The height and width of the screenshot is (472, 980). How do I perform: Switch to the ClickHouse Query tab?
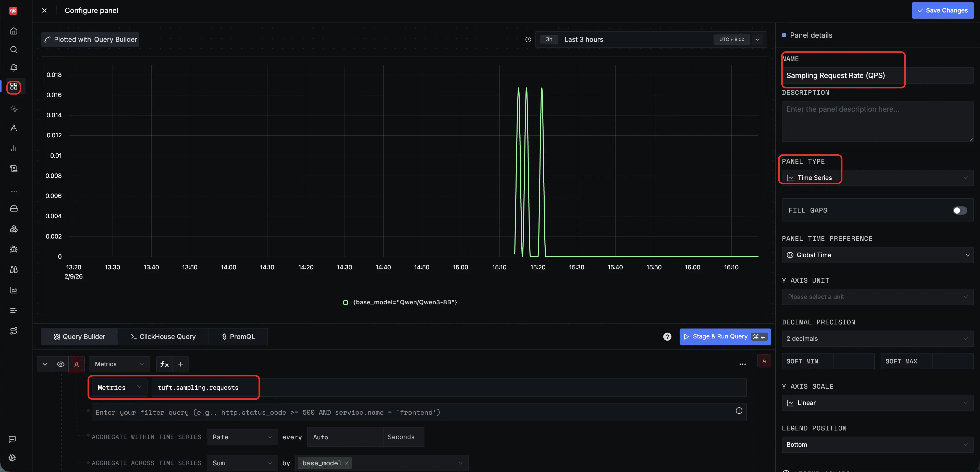tap(163, 337)
